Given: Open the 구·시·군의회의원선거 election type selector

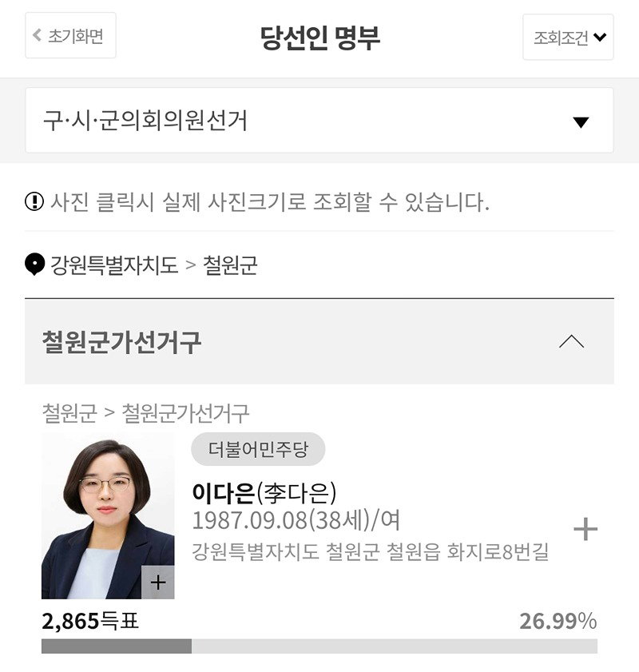Looking at the screenshot, I should [319, 120].
